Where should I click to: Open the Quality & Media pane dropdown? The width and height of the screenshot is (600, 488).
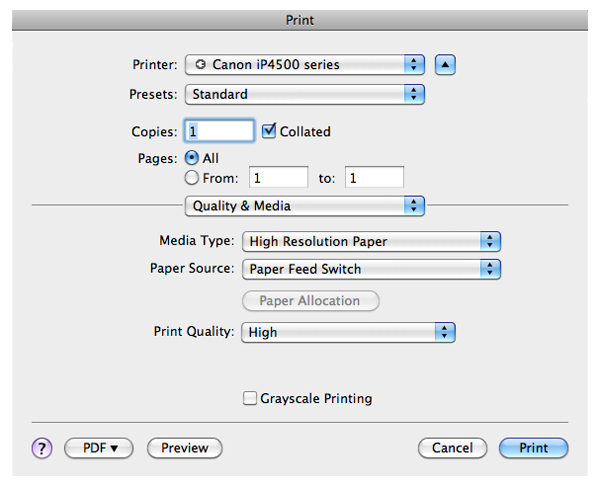tap(305, 206)
